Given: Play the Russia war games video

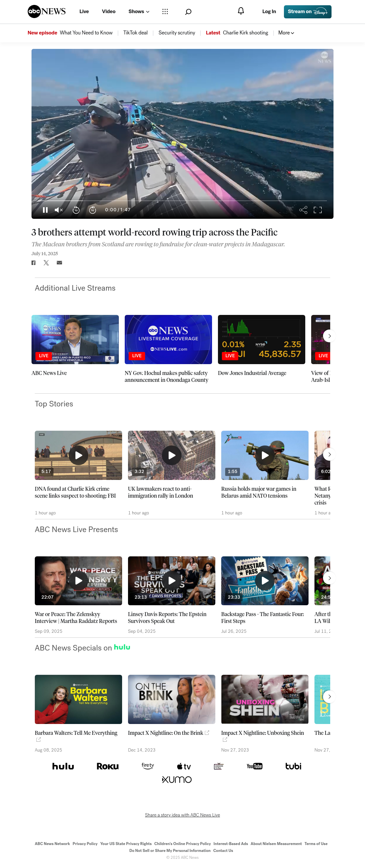Looking at the screenshot, I should 265,455.
